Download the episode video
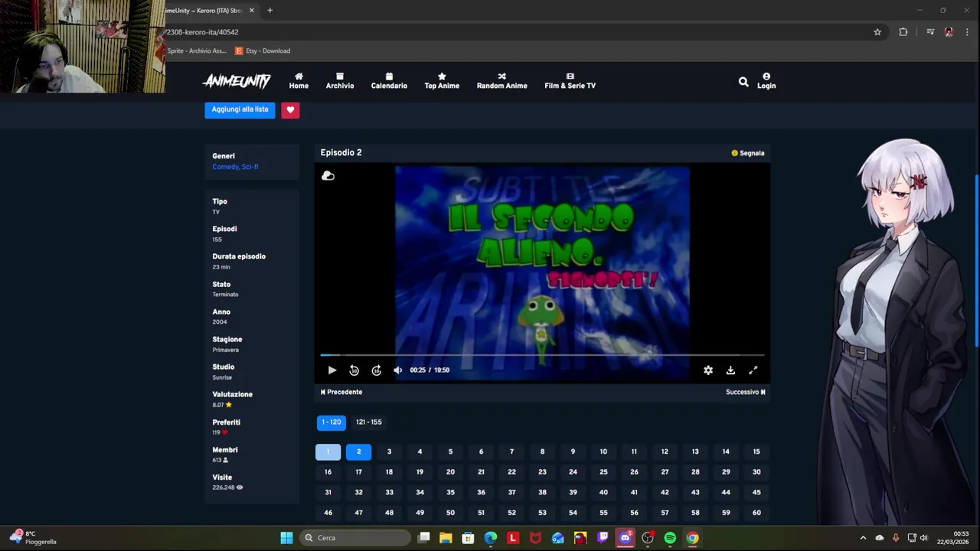 [x=730, y=370]
